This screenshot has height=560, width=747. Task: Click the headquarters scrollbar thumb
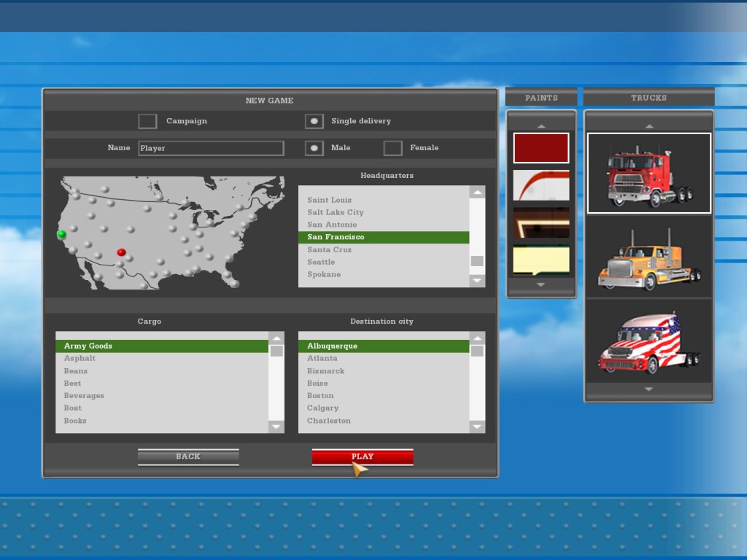pos(477,261)
